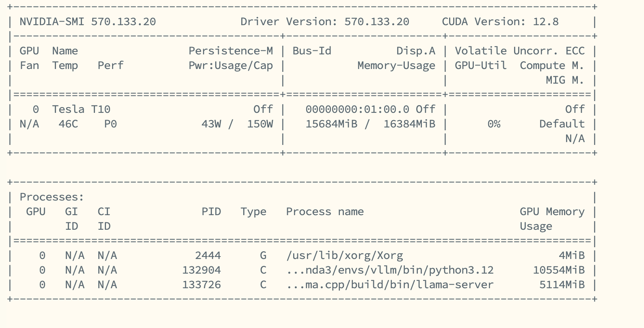Select the 'GPU Memory' column header
644x328 pixels.
click(552, 211)
